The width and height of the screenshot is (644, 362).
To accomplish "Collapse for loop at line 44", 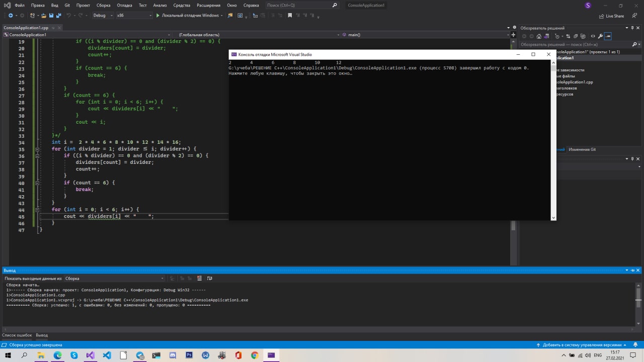I will pos(38,210).
